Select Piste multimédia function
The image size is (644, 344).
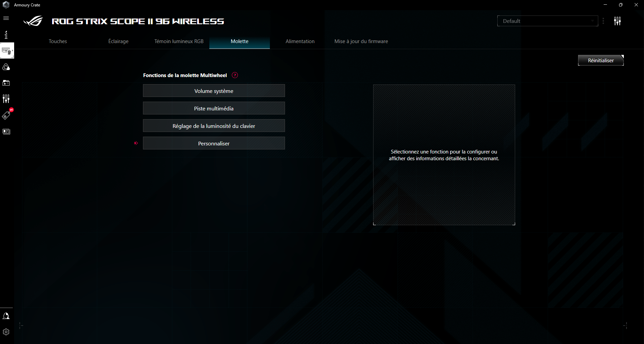(x=214, y=108)
